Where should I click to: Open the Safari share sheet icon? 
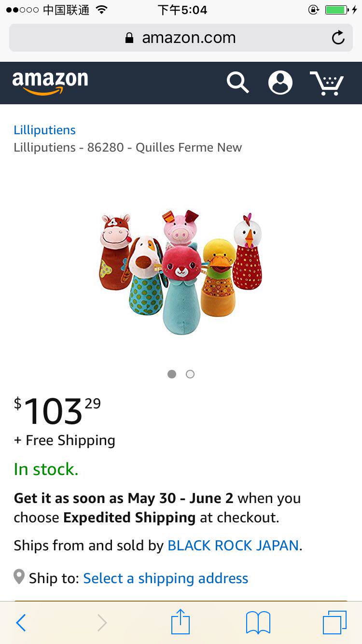[181, 622]
